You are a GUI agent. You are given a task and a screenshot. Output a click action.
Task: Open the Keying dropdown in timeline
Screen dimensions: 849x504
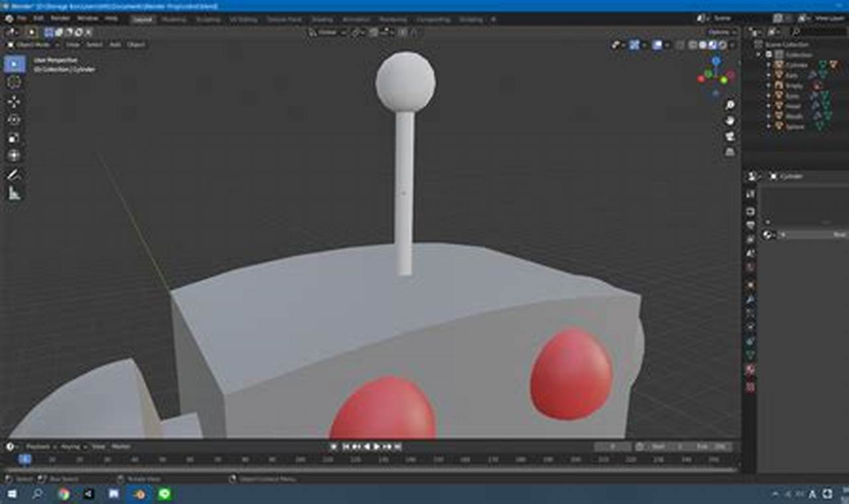tap(73, 447)
